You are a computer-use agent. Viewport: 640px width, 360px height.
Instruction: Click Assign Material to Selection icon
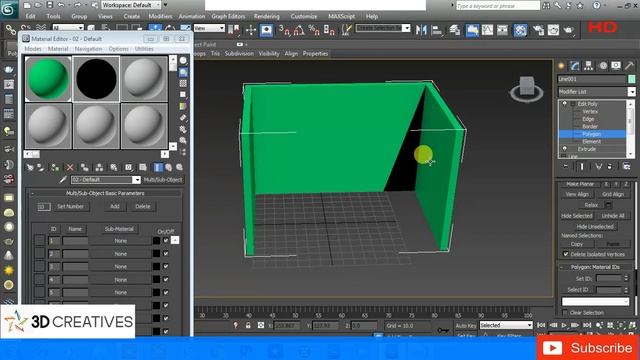point(55,167)
